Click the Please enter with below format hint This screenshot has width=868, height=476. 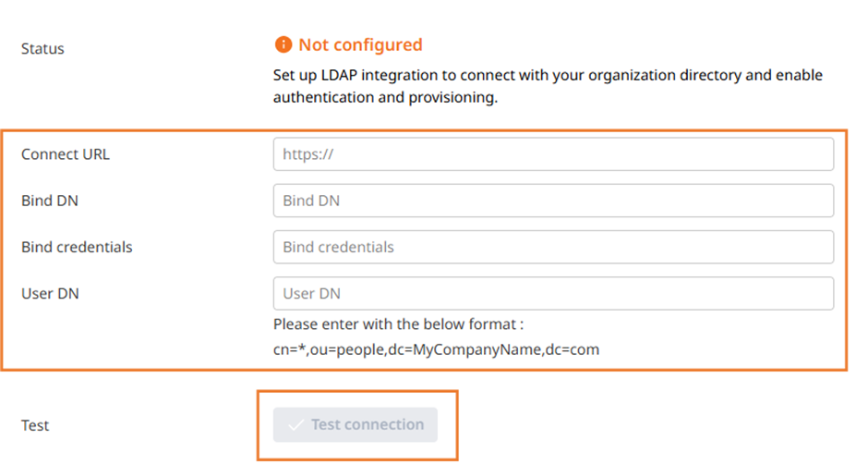click(399, 324)
